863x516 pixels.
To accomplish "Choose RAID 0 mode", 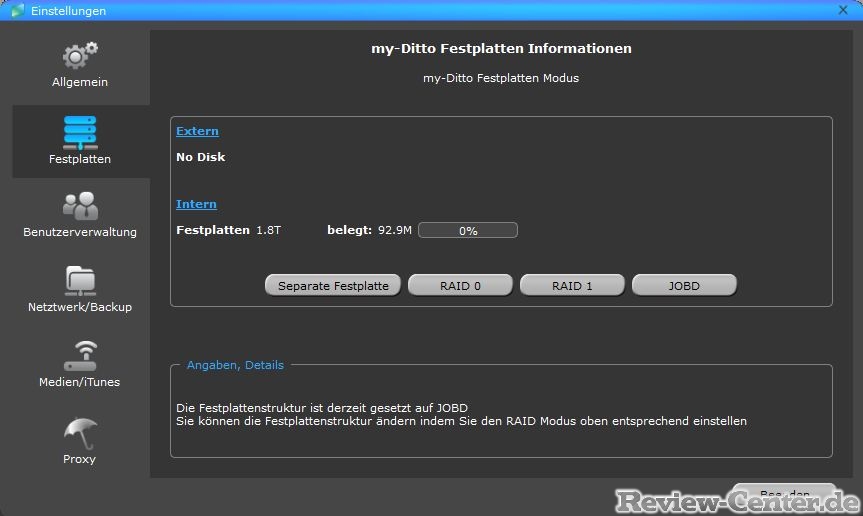I will coord(460,286).
